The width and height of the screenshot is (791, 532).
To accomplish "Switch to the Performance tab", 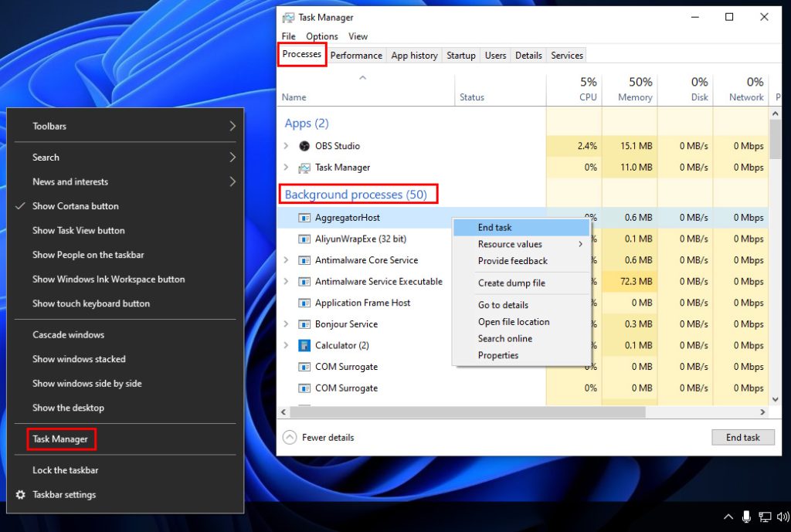I will tap(356, 56).
